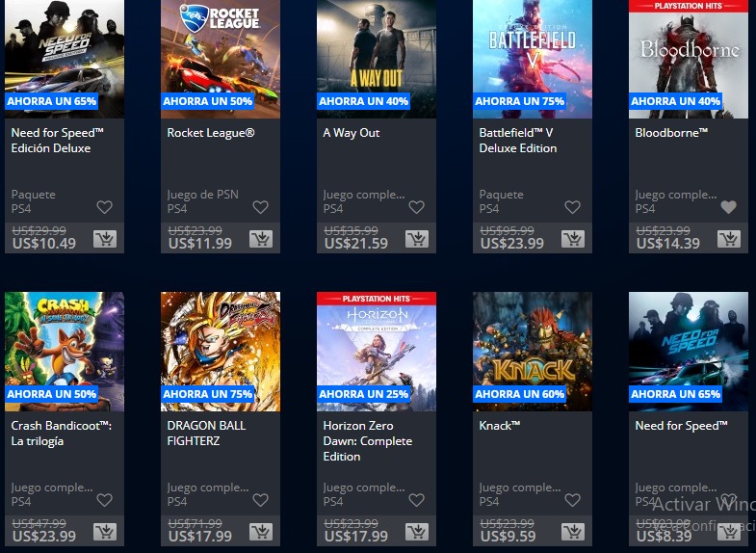The height and width of the screenshot is (553, 756).
Task: Open Need for Speed Edición Deluxe title link
Action: tap(51, 141)
